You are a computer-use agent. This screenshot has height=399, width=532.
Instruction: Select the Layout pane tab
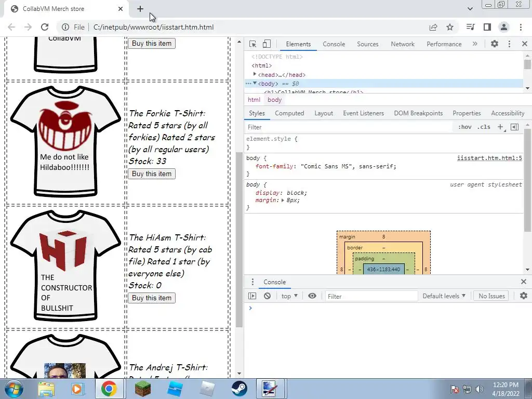coord(324,113)
